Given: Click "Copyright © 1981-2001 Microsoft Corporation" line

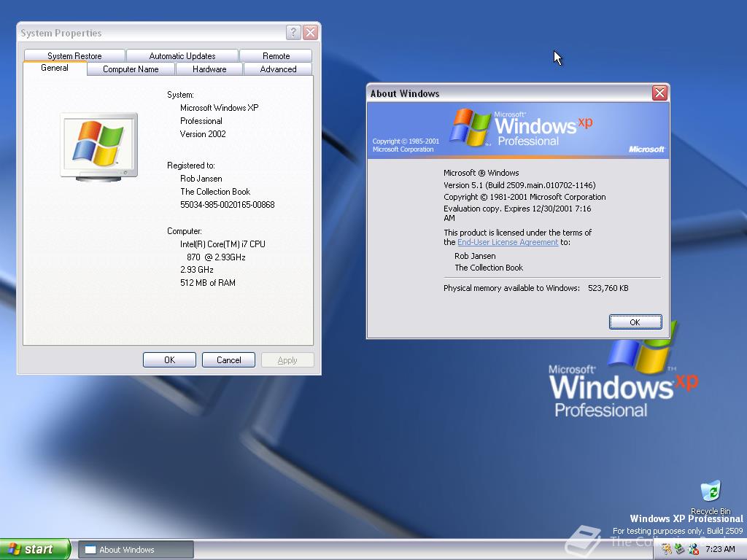Looking at the screenshot, I should [x=525, y=197].
